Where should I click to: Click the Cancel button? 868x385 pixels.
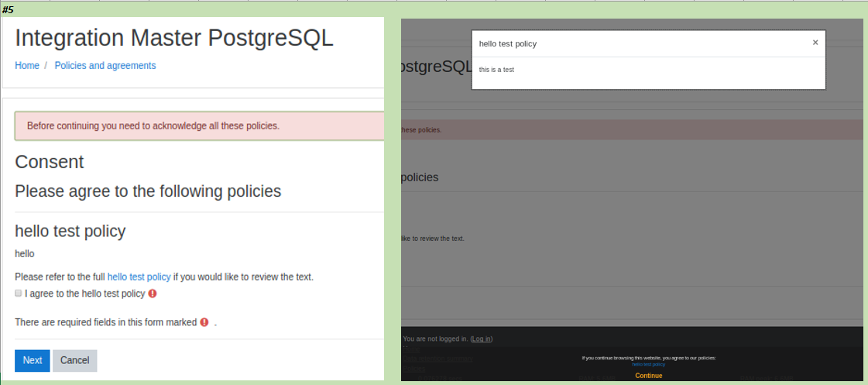[x=75, y=361]
